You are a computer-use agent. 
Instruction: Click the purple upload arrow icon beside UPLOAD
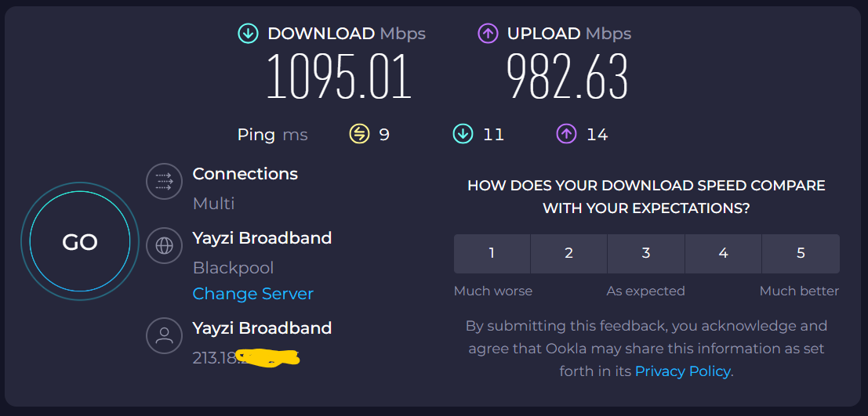click(488, 34)
